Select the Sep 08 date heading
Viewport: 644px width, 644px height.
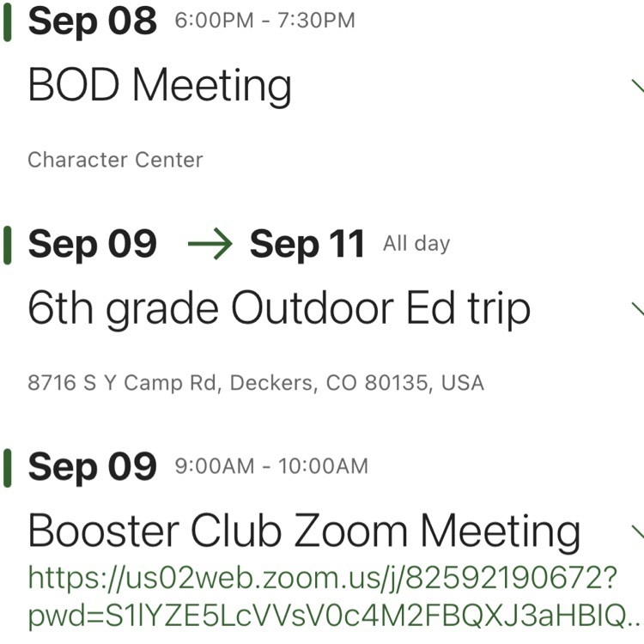[93, 21]
